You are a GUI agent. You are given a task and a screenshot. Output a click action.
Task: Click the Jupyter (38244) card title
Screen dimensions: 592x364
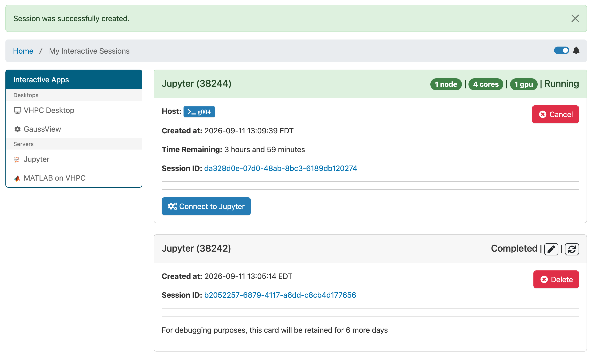pyautogui.click(x=196, y=84)
